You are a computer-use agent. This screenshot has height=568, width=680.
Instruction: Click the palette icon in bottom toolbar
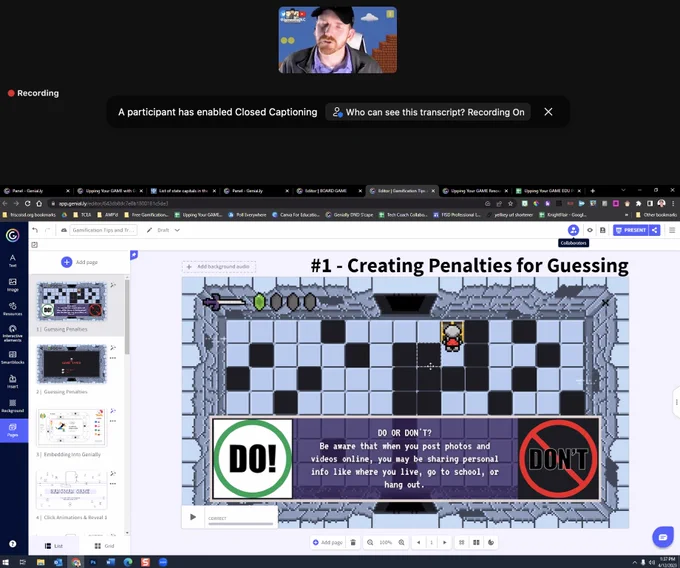tap(491, 542)
